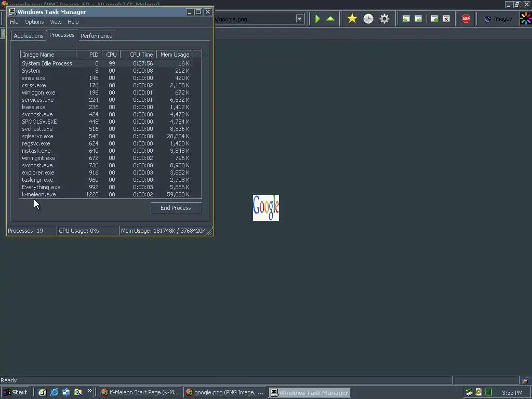This screenshot has width=532, height=399.
Task: Select the winlogon.exe process
Action: pos(106,92)
